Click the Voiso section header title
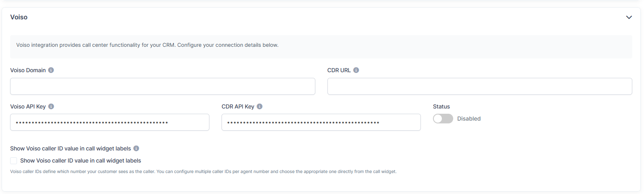This screenshot has width=644, height=194. coord(19,17)
